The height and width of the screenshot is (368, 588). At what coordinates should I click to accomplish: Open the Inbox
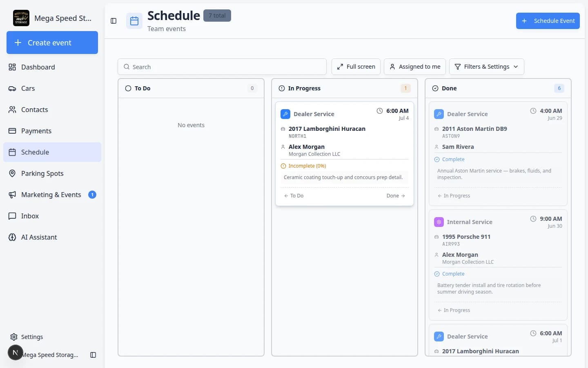tap(52, 216)
